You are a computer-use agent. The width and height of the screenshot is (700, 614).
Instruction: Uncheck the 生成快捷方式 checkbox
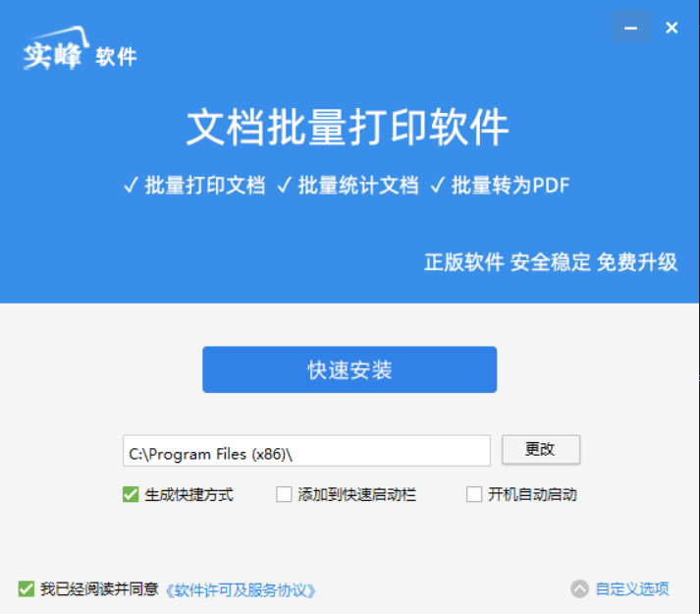click(x=131, y=495)
